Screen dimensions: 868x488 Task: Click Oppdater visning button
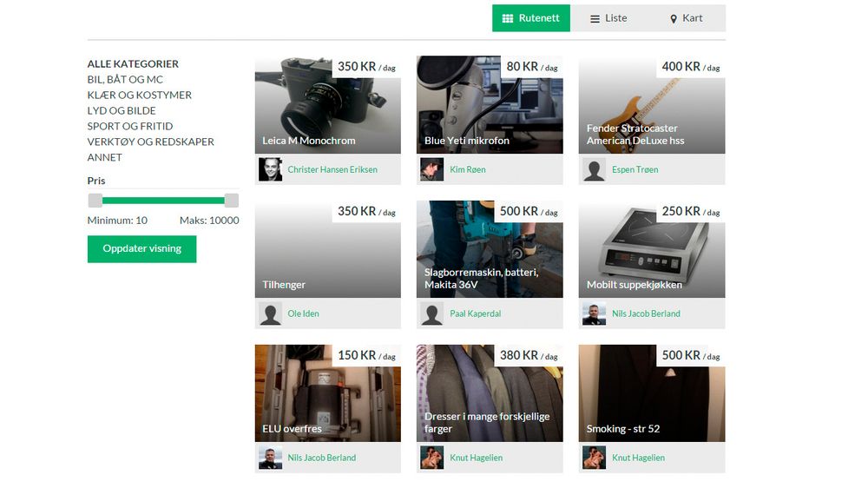click(x=141, y=248)
